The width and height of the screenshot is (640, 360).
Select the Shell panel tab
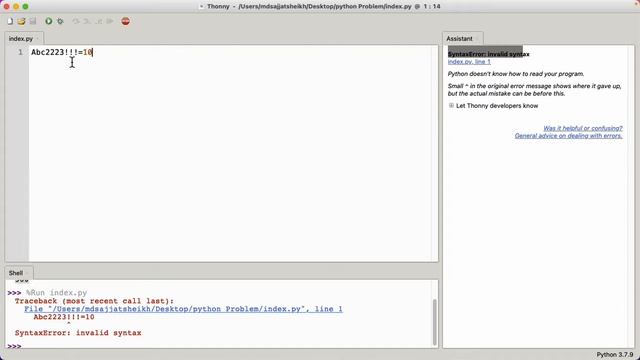[x=16, y=273]
